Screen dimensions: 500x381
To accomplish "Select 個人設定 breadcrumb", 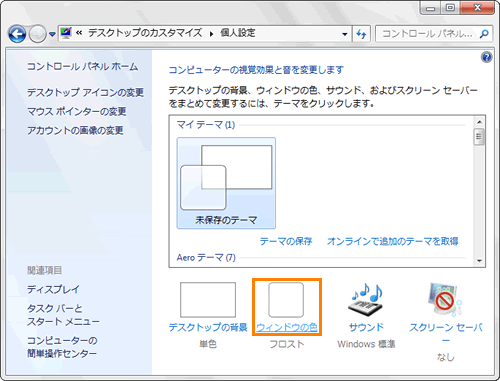I will coord(238,33).
